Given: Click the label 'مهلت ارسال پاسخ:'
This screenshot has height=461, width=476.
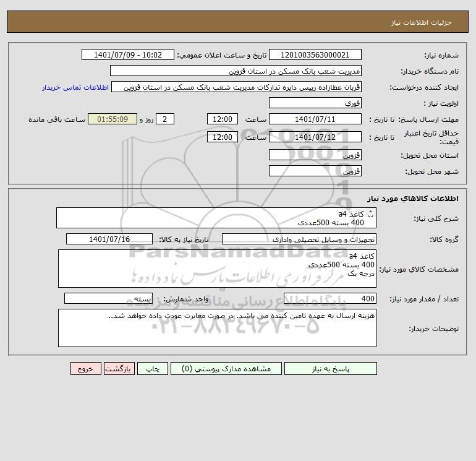Looking at the screenshot, I should 428,119.
